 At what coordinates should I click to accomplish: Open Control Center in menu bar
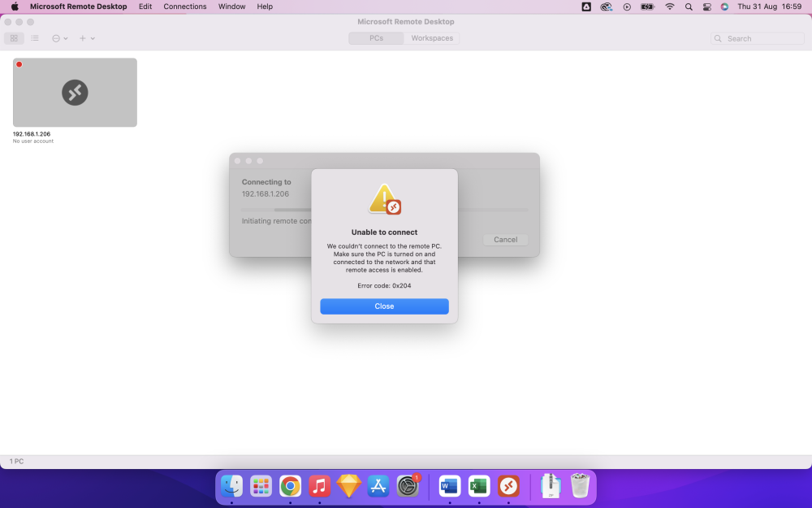[x=707, y=7]
